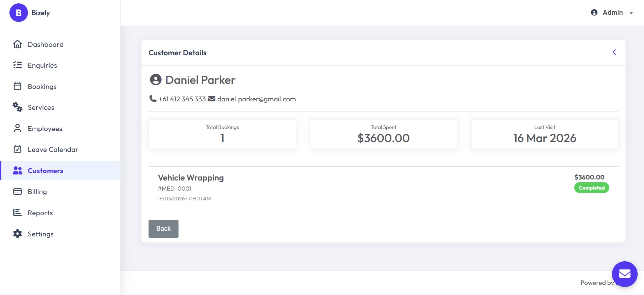Open the Leave Calendar check icon
The width and height of the screenshot is (644, 295).
tap(18, 149)
